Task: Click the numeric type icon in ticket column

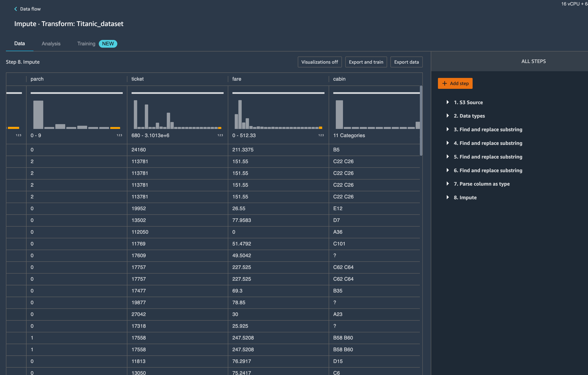Action: tap(220, 135)
